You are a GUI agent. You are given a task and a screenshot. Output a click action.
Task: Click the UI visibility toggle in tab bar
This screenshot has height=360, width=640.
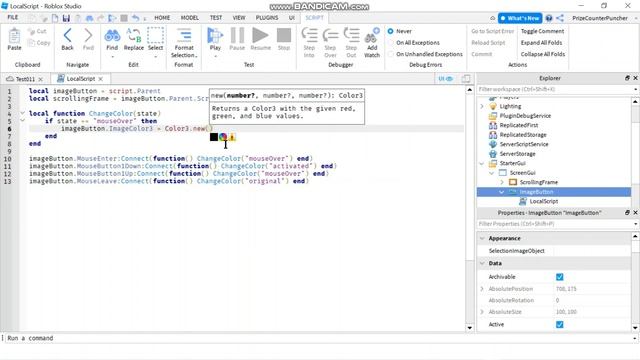point(445,78)
